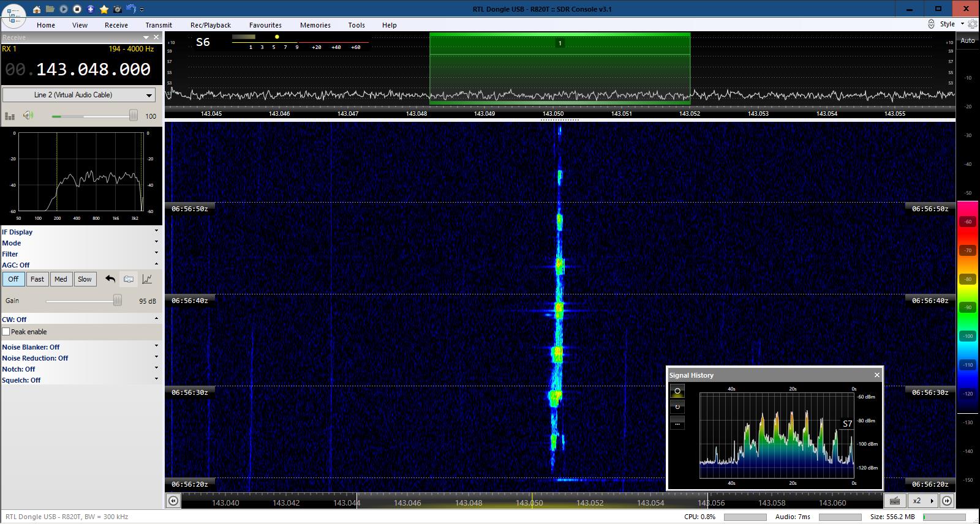Click the "Size: 556.2 MB" status text

pos(892,517)
